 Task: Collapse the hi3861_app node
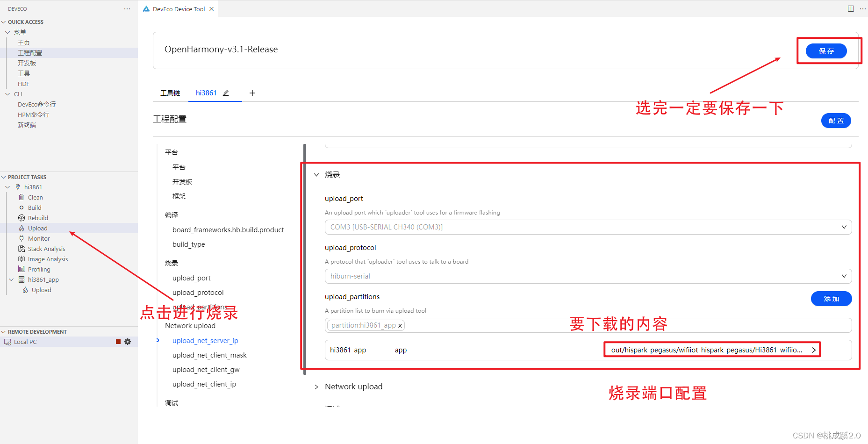[11, 279]
